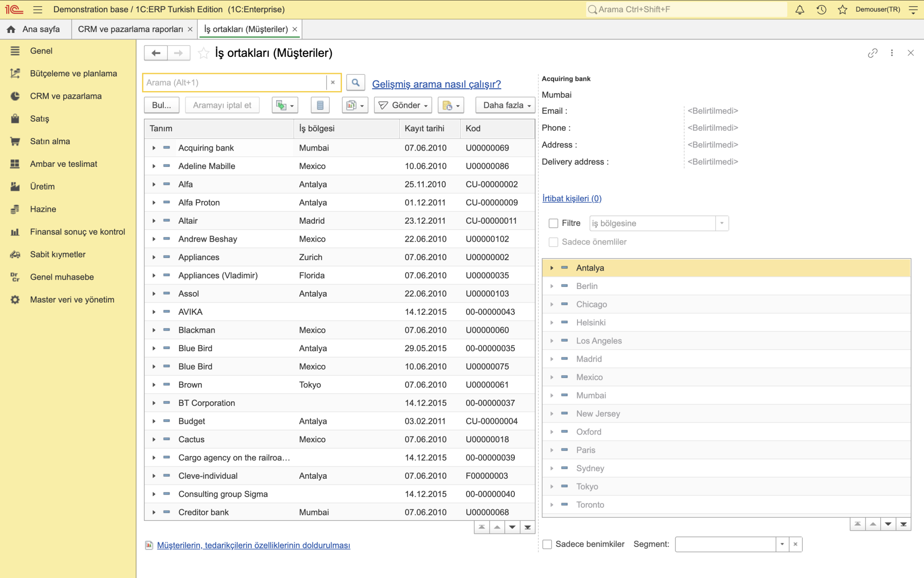Expand the Antalya region tree node

(x=551, y=268)
